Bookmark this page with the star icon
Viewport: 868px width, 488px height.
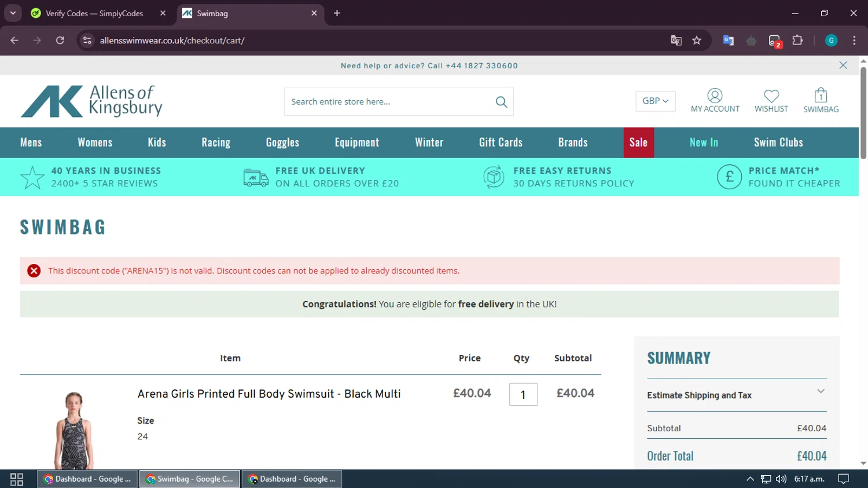[x=697, y=41]
